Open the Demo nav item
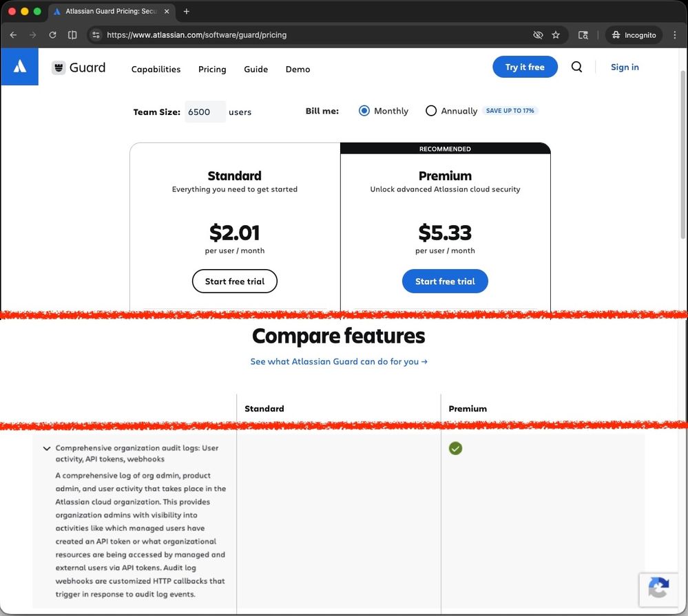Image resolution: width=688 pixels, height=616 pixels. tap(298, 70)
